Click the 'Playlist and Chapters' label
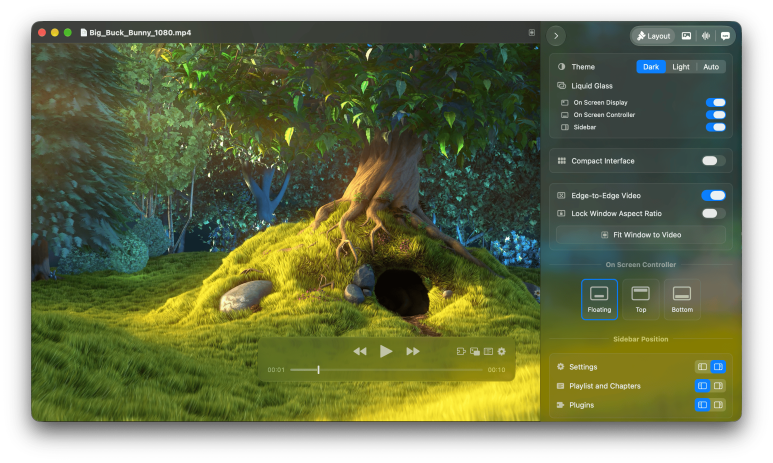773x463 pixels. (604, 386)
